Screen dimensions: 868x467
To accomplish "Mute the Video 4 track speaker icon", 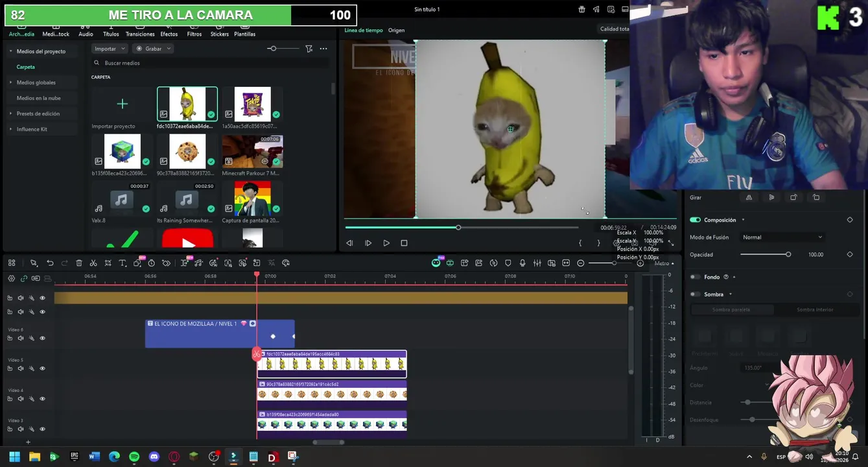I will (x=21, y=399).
